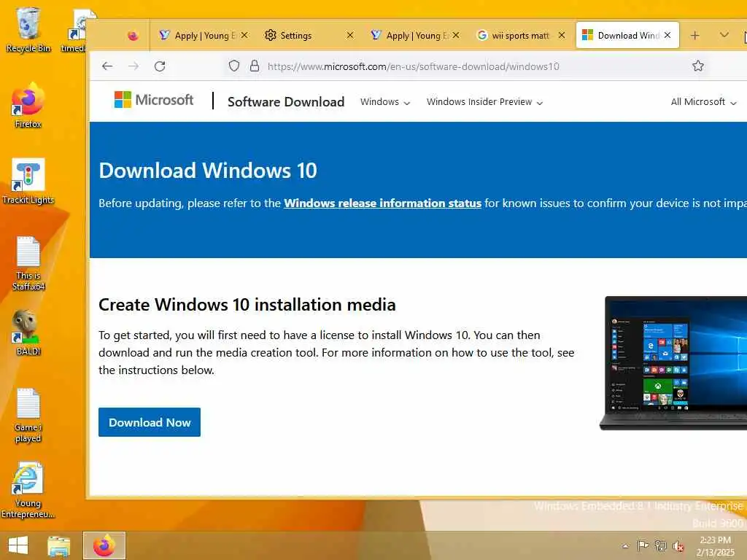This screenshot has height=560, width=747.
Task: Open the Recycle Bin desktop icon
Action: 28,29
